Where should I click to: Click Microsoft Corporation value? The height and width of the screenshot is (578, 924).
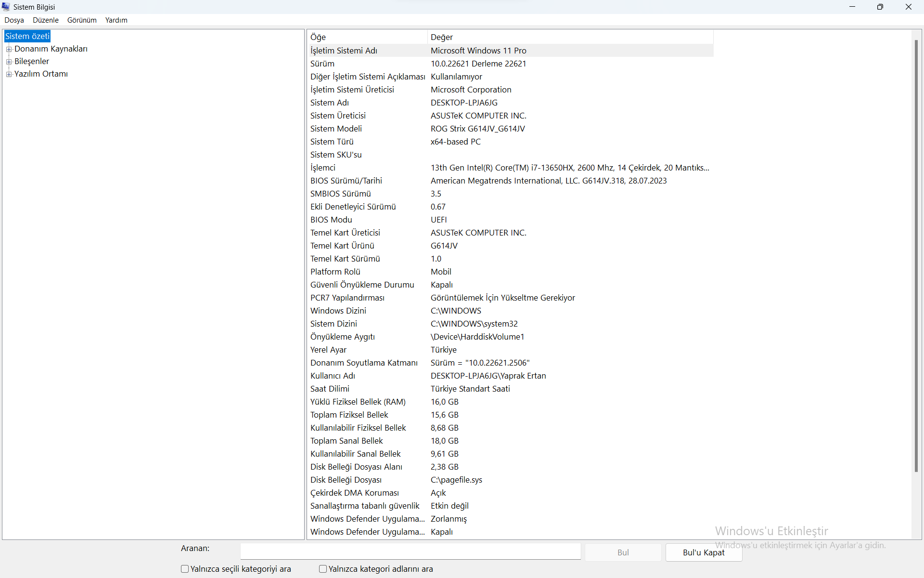point(471,90)
